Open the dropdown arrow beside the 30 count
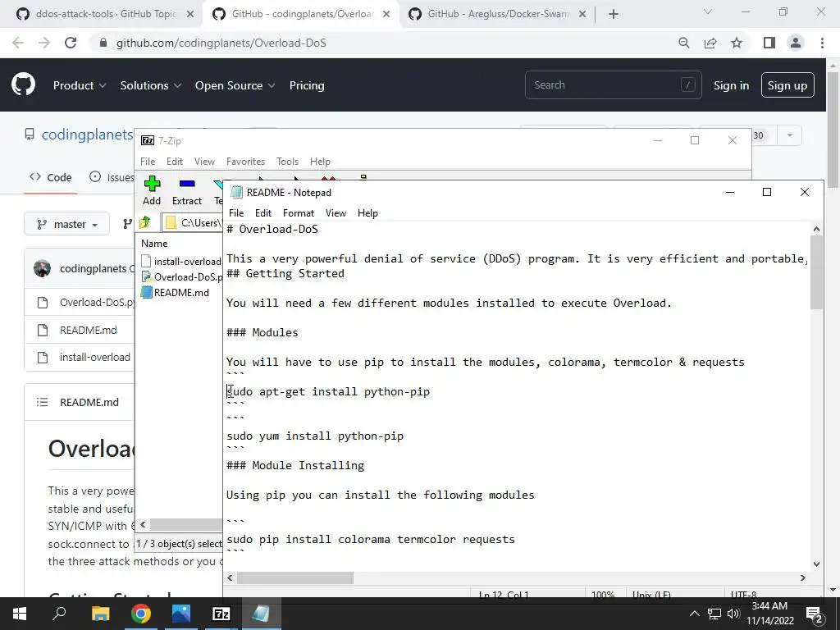The image size is (840, 630). pos(790,135)
